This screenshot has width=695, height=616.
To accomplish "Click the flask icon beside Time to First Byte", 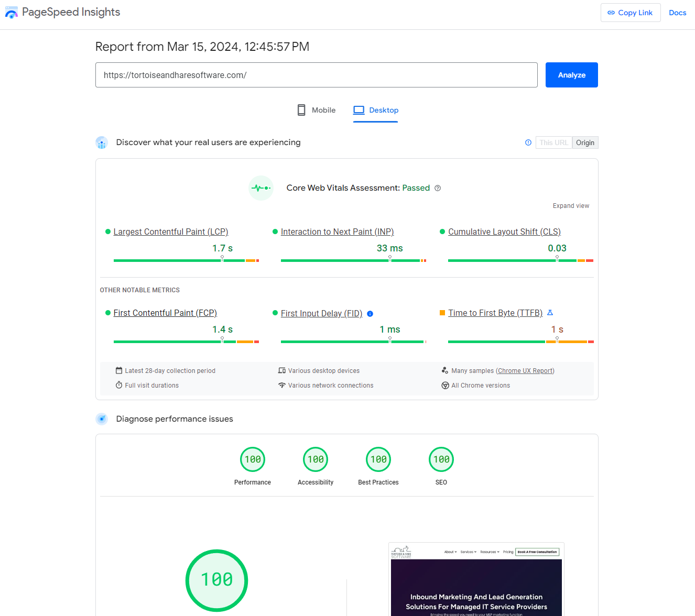I will pos(550,313).
